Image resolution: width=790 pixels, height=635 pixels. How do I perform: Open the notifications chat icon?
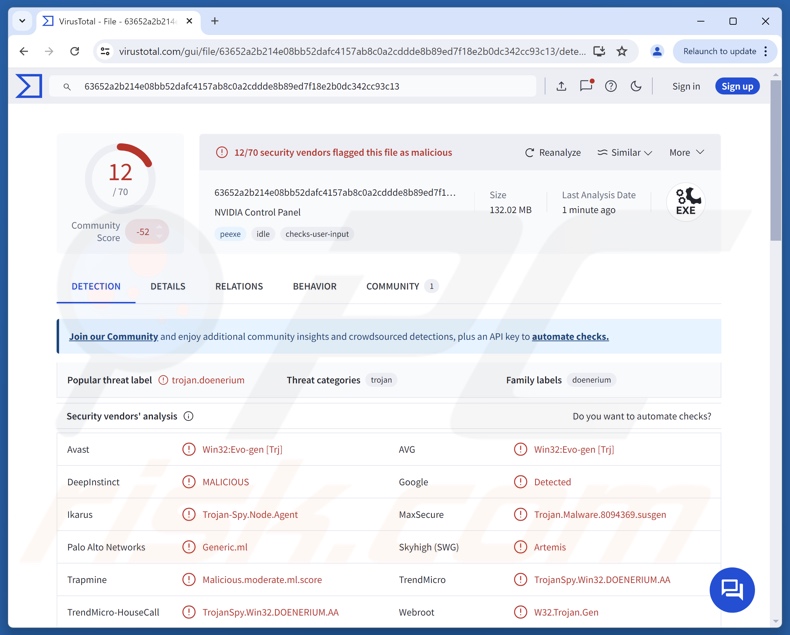(586, 86)
